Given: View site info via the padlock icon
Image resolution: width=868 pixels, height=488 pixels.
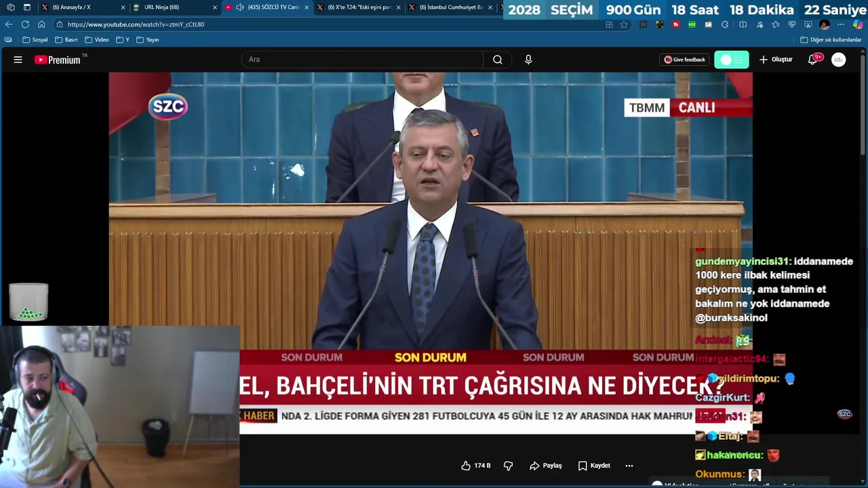Looking at the screenshot, I should [60, 24].
